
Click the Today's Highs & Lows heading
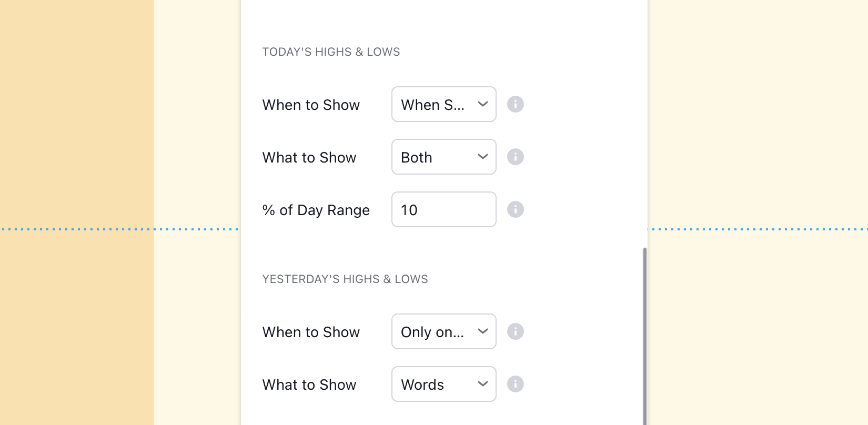(331, 52)
